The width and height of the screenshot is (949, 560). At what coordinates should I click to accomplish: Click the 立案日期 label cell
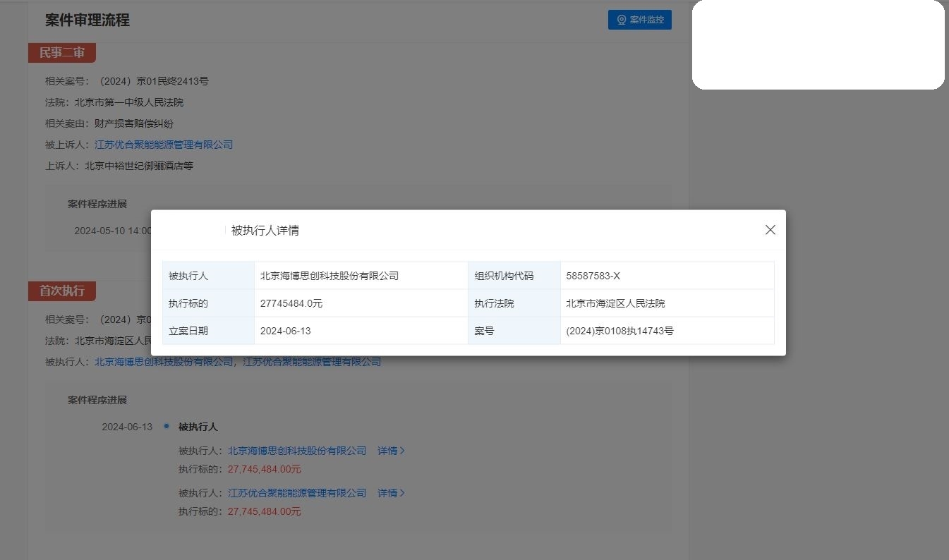tap(208, 331)
